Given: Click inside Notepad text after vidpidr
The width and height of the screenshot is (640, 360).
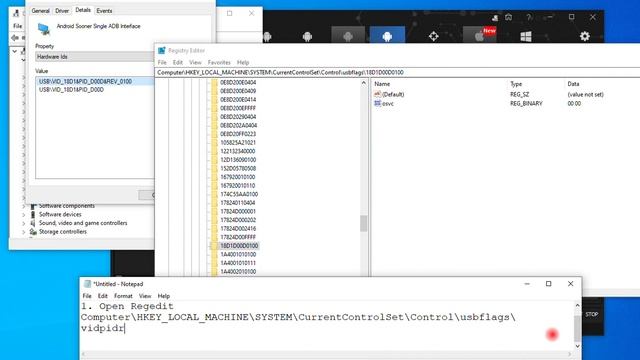Looking at the screenshot, I should coord(125,328).
